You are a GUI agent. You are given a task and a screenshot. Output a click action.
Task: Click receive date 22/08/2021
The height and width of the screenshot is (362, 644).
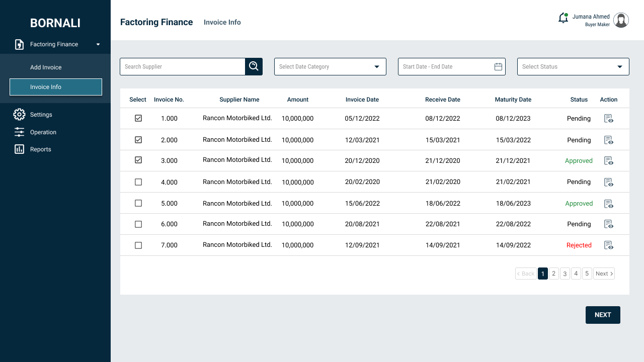(443, 224)
